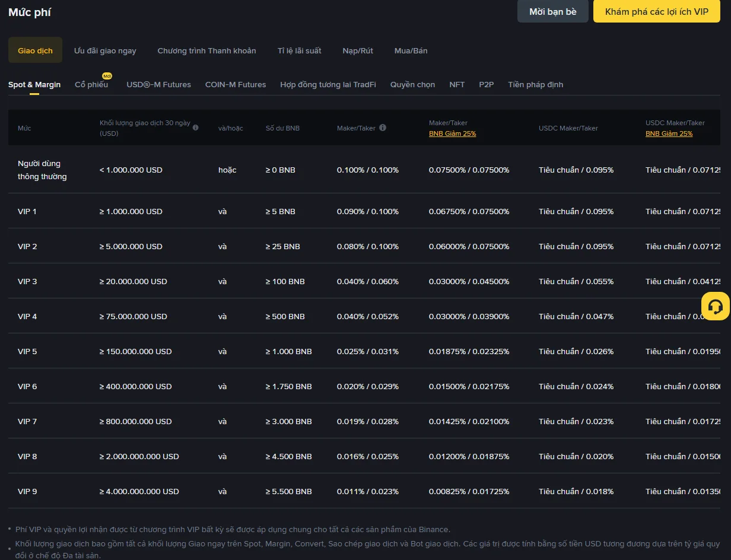Viewport: 731px width, 560px height.
Task: Click BNB Giảm 25% link under Maker/Taker
Action: [452, 133]
